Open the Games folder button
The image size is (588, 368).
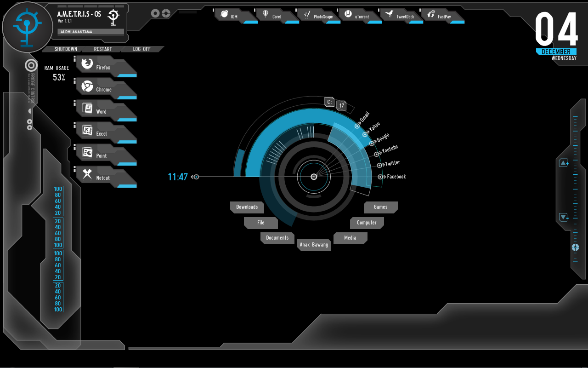[380, 207]
